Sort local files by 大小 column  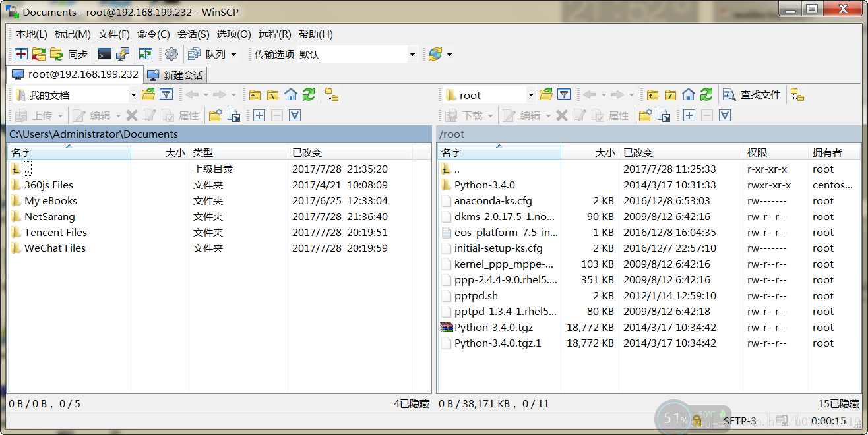(160, 152)
